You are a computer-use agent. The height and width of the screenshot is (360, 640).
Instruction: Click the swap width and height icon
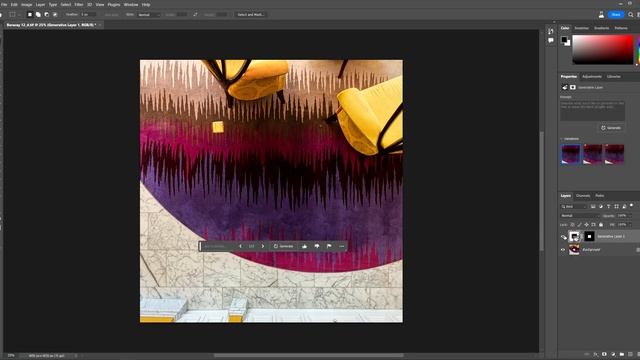195,14
